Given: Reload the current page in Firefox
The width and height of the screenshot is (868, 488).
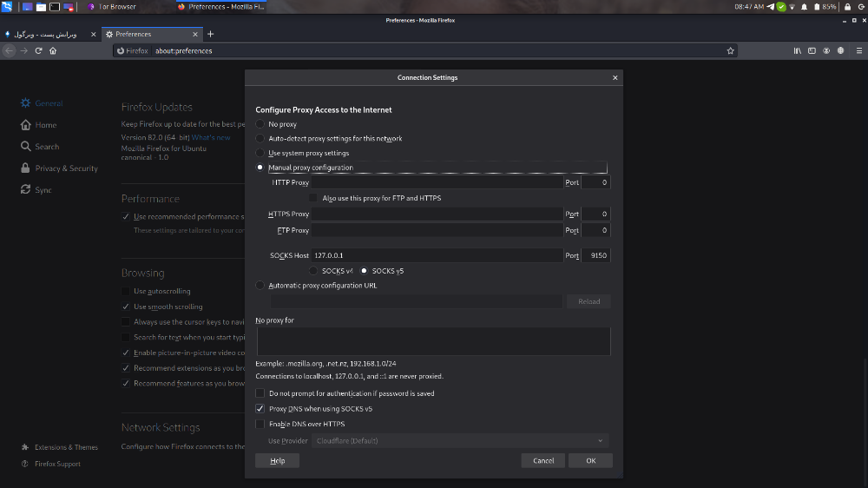Looking at the screenshot, I should [39, 50].
